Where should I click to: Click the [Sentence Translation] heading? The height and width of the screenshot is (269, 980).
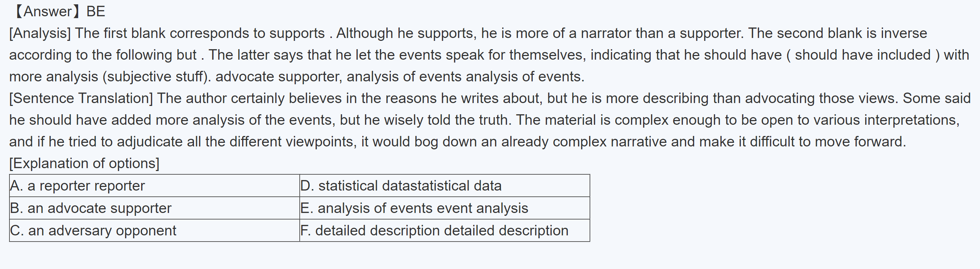click(x=81, y=98)
